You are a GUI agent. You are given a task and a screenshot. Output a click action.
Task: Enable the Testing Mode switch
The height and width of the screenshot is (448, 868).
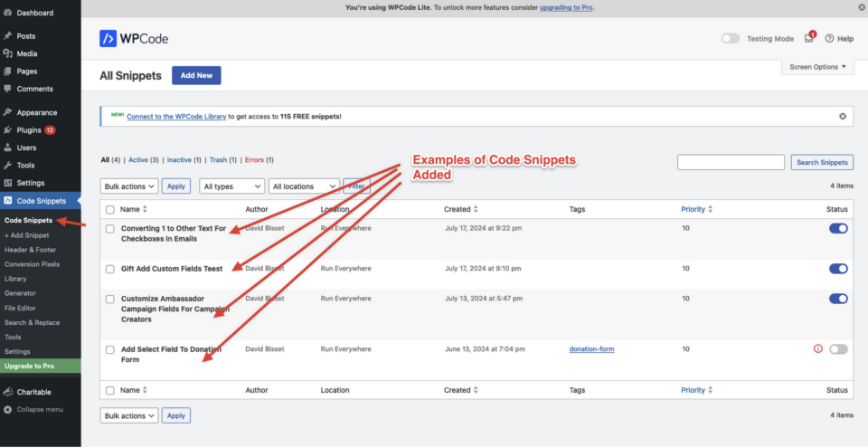(731, 39)
